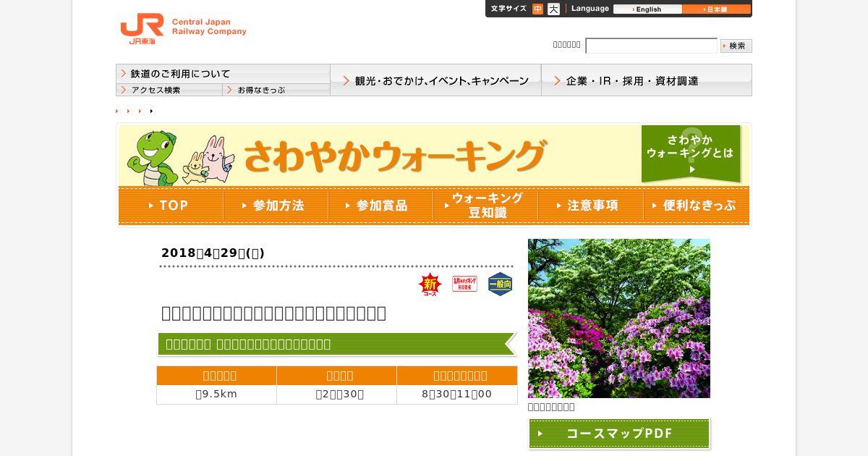Click the 9.5km distance cell
Screen dimensions: 868x456
[216, 394]
